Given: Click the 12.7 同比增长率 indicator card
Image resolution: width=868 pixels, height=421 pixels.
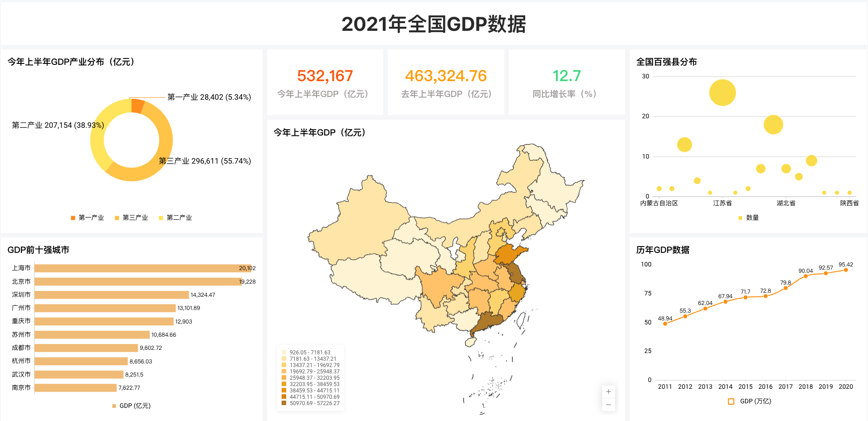Looking at the screenshot, I should tap(566, 82).
